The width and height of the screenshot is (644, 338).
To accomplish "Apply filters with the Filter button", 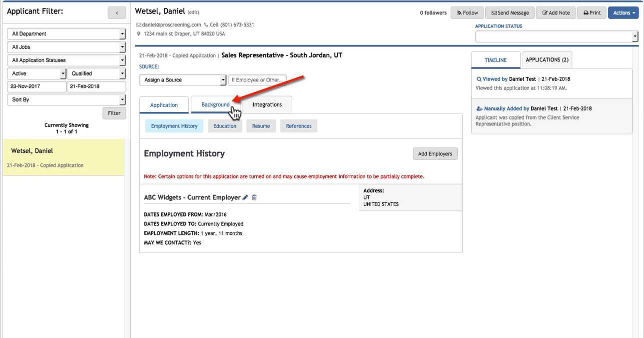I will [114, 113].
